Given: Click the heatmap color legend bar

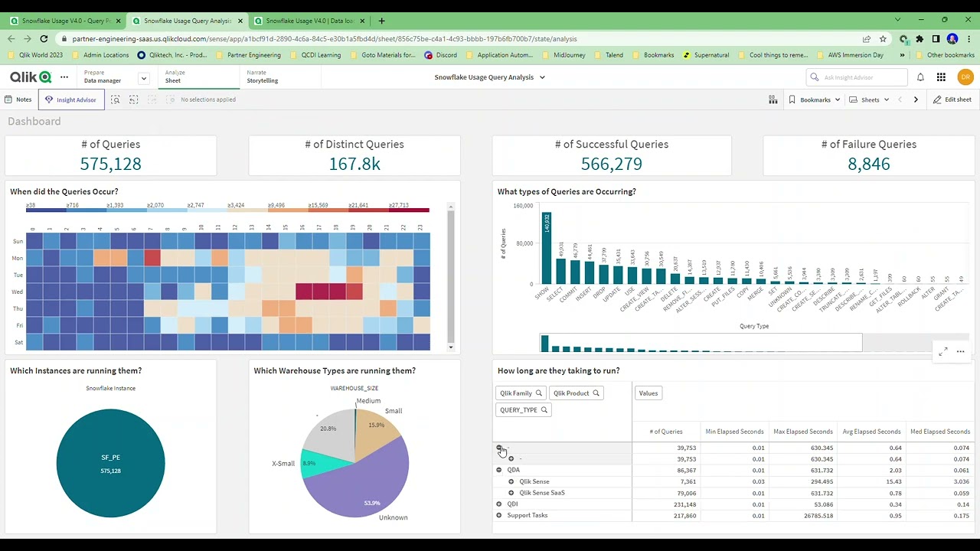Looking at the screenshot, I should 227,210.
